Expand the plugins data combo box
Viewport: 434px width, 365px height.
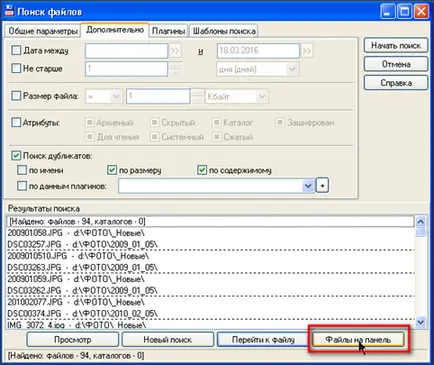point(308,186)
